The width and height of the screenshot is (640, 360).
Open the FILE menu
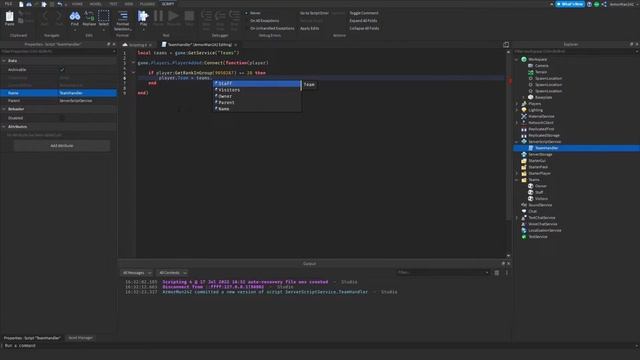point(8,4)
